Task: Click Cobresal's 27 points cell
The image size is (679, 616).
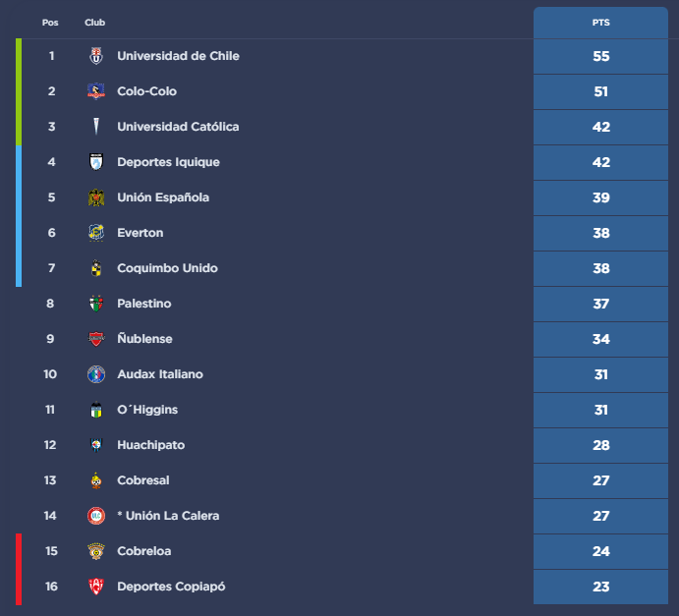Action: point(600,480)
